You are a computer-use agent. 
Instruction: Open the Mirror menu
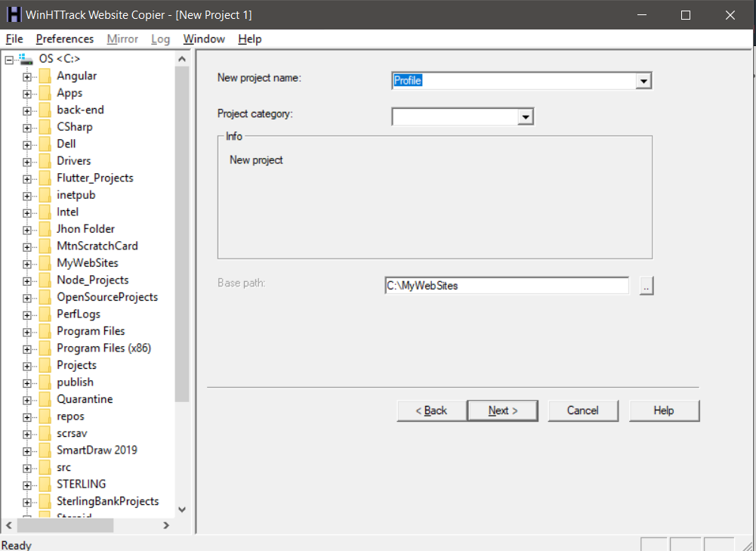point(122,39)
